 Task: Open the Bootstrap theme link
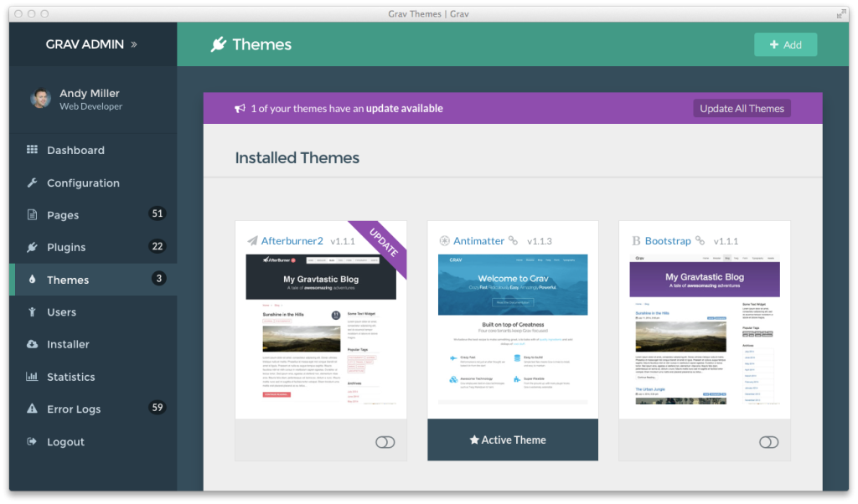[668, 240]
